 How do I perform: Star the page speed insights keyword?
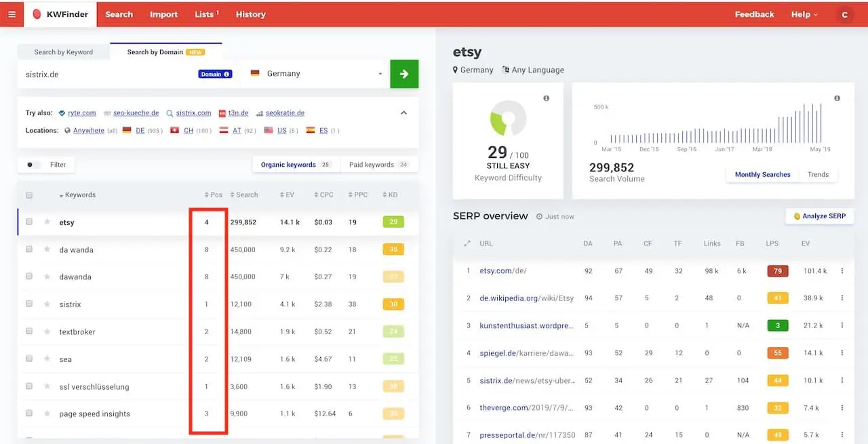[47, 413]
